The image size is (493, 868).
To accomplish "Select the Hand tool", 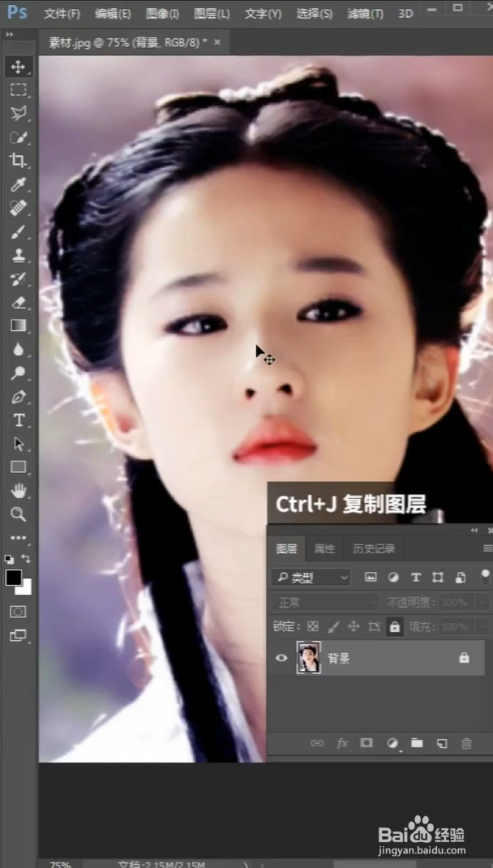I will coord(19,491).
